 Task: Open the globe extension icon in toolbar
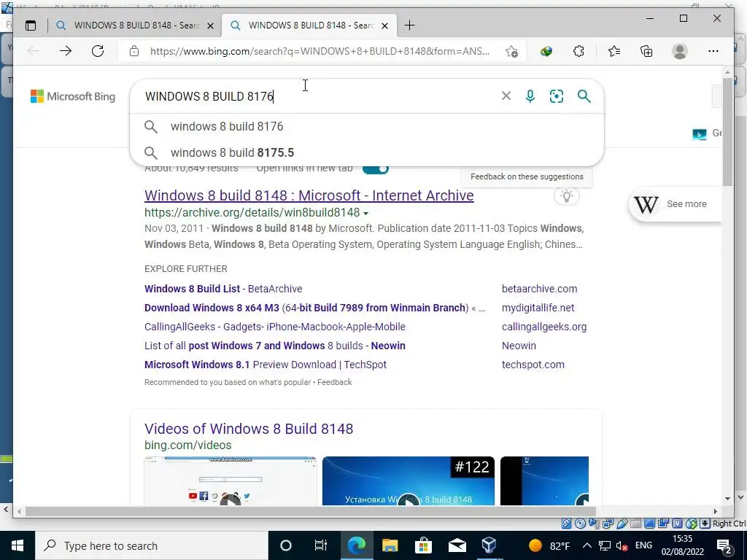coord(546,51)
